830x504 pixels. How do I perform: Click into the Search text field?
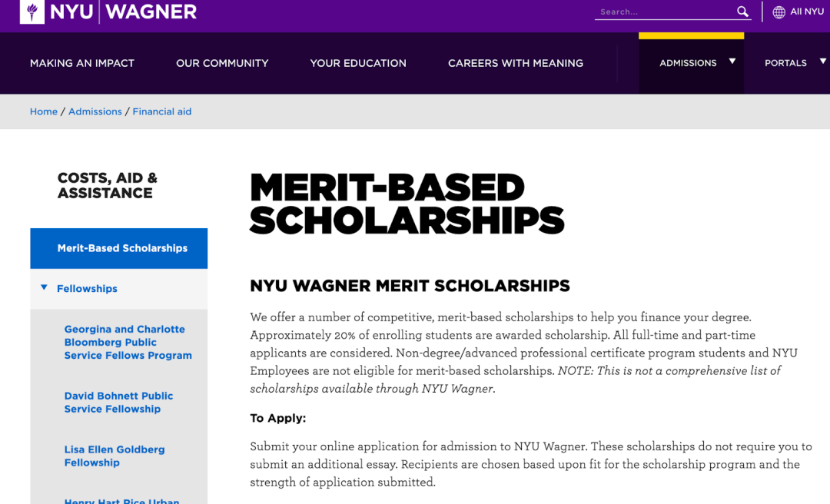click(x=665, y=12)
